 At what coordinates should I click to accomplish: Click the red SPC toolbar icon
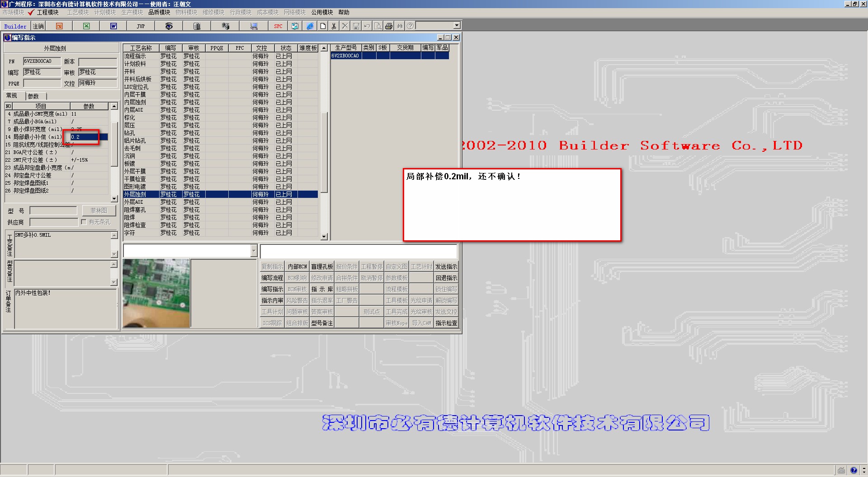pyautogui.click(x=278, y=26)
